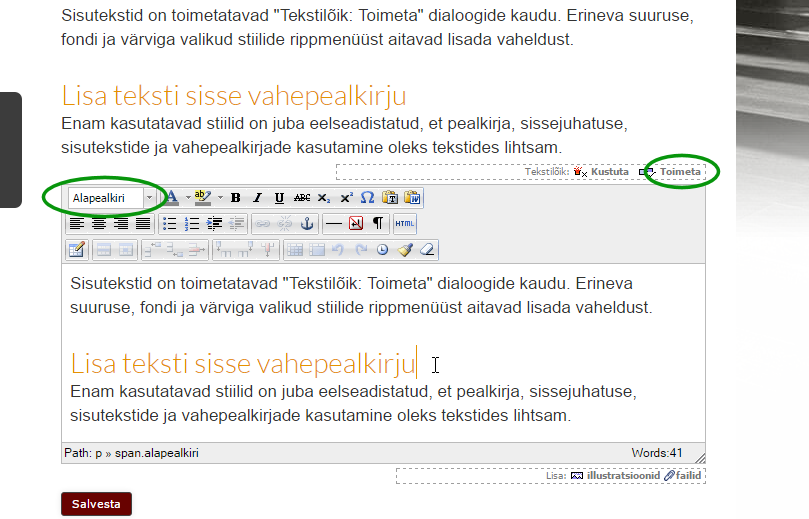Viewport: 809px width, 519px height.
Task: Toggle bold formatting in editor toolbar
Action: 235,198
